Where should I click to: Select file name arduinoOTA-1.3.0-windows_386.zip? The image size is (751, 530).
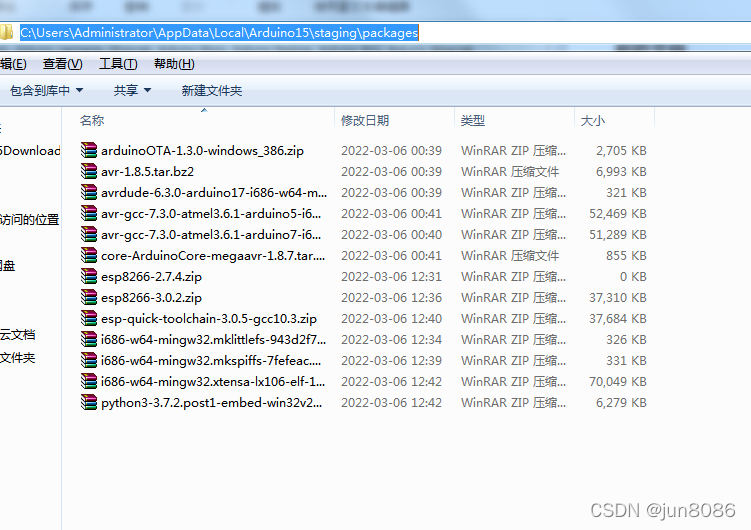pyautogui.click(x=202, y=151)
